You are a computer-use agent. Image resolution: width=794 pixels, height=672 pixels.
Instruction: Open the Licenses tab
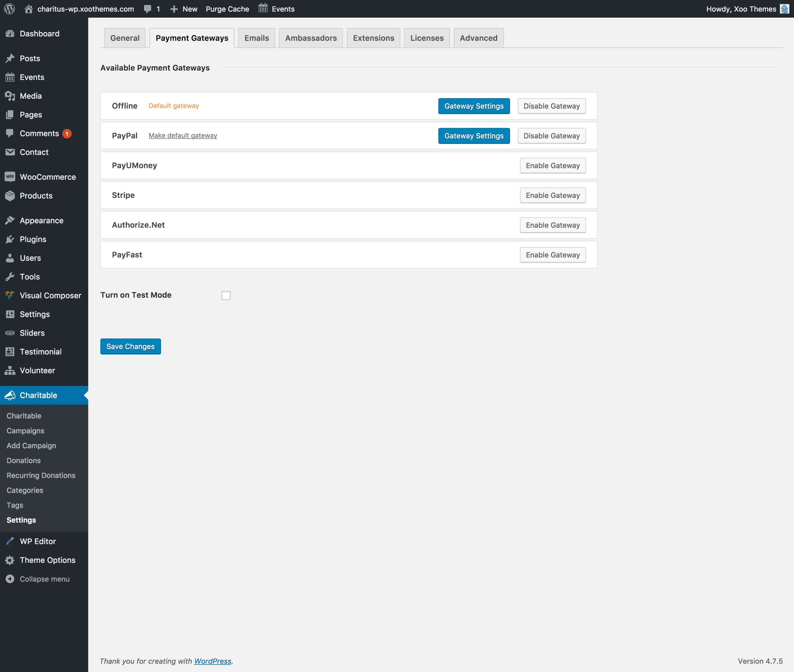427,38
